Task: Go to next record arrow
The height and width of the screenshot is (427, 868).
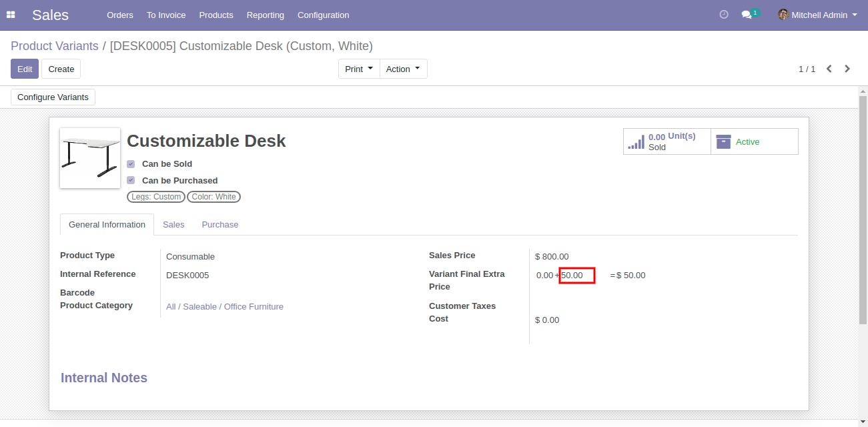Action: [x=847, y=69]
